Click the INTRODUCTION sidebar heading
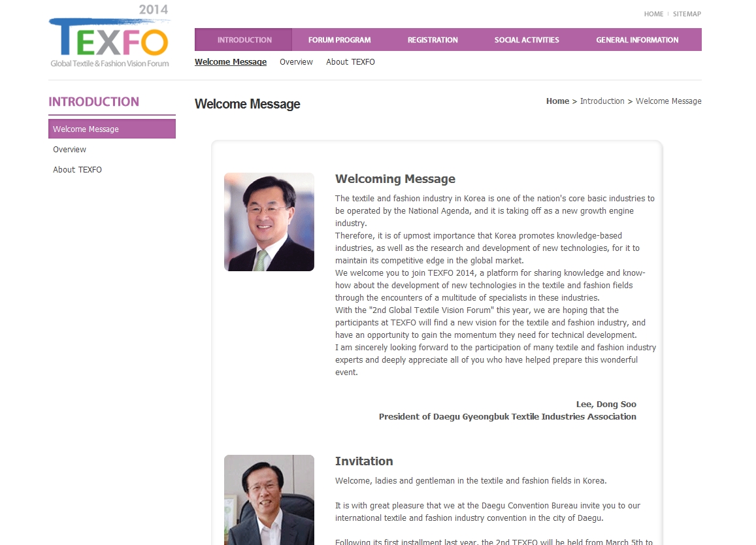This screenshot has width=756, height=545. tap(93, 102)
